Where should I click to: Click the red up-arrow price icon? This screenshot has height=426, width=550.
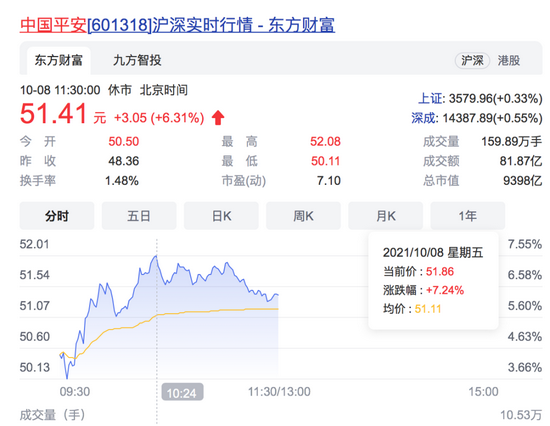tap(218, 118)
